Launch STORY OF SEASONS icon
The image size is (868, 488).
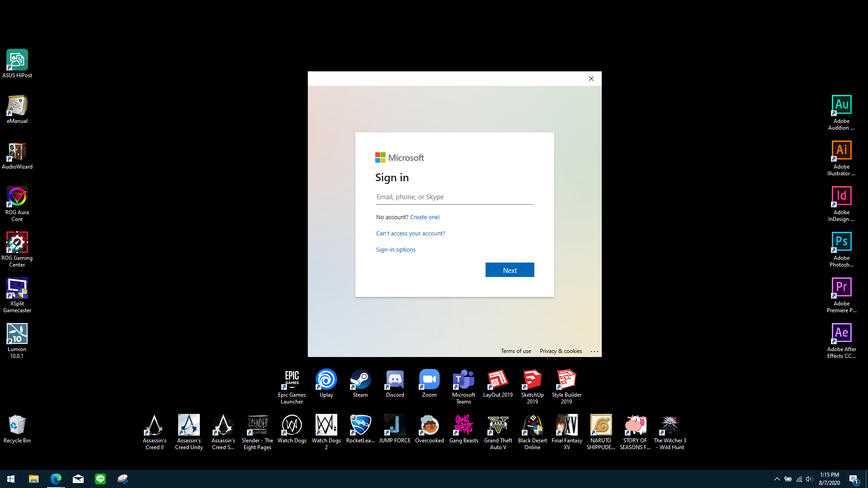(x=635, y=432)
